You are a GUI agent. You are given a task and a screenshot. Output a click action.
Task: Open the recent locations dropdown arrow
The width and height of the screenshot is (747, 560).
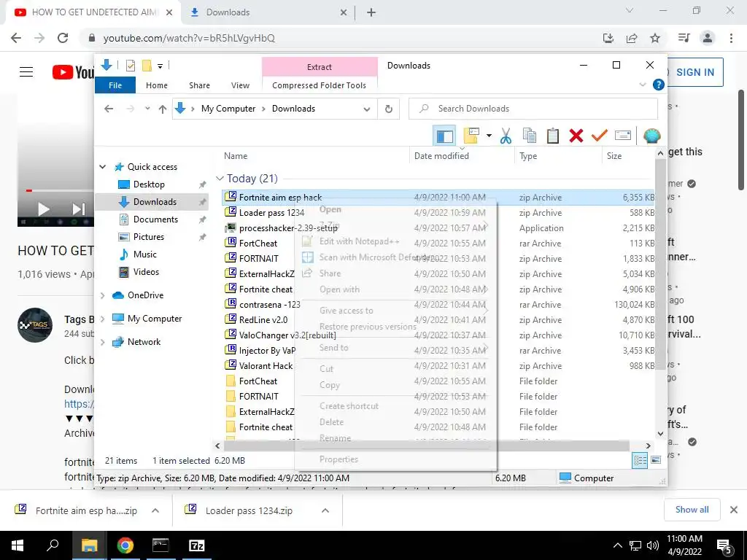point(147,109)
